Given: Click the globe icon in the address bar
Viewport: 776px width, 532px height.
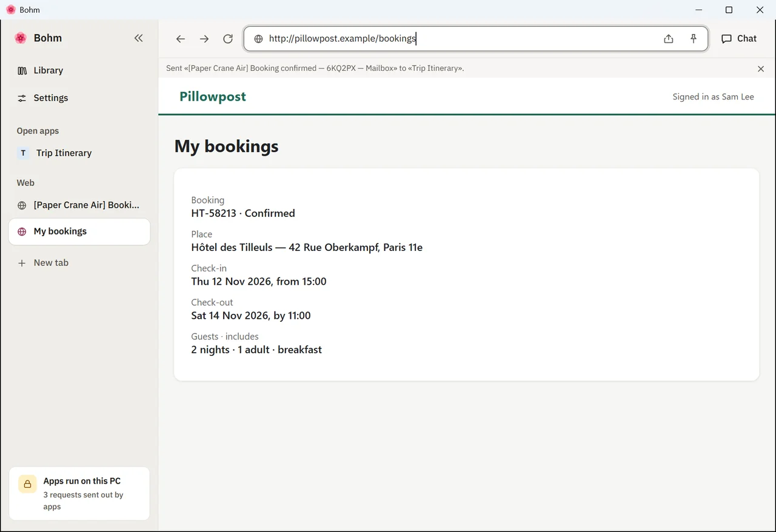Looking at the screenshot, I should coord(258,39).
